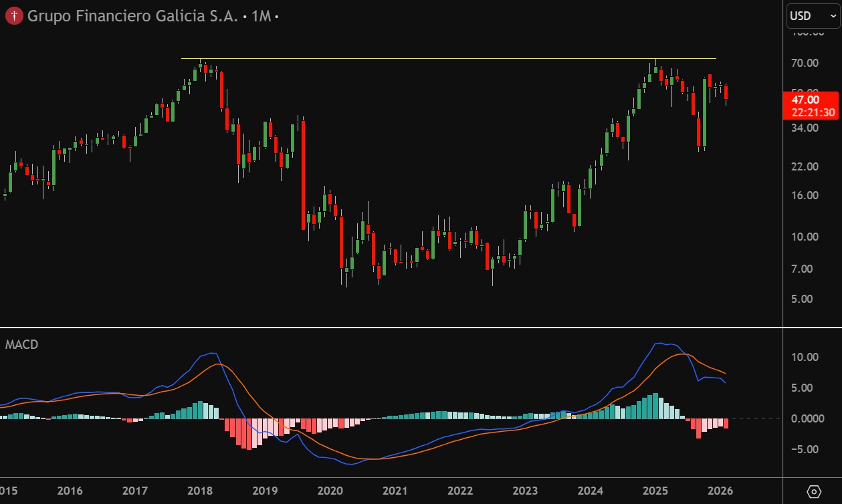Open chart settings hexagon icon
842x504 pixels.
(814, 491)
